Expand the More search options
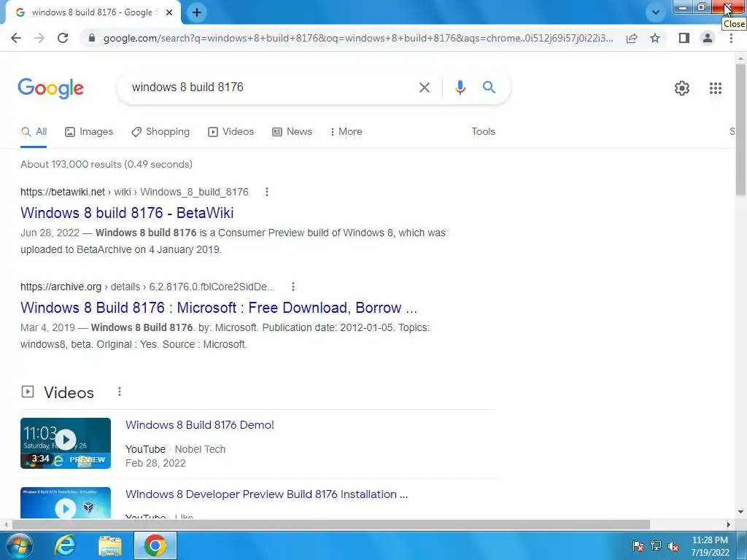747x560 pixels. click(x=346, y=132)
